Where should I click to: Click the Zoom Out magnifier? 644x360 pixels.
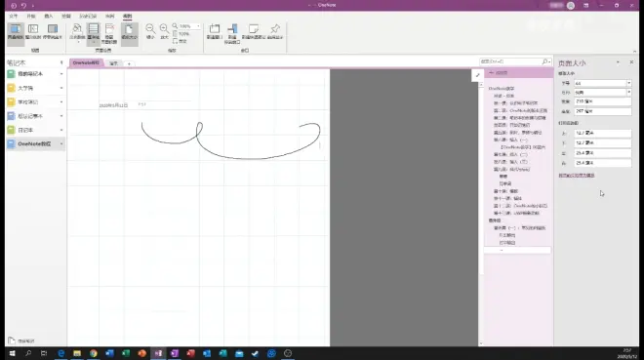pos(150,31)
